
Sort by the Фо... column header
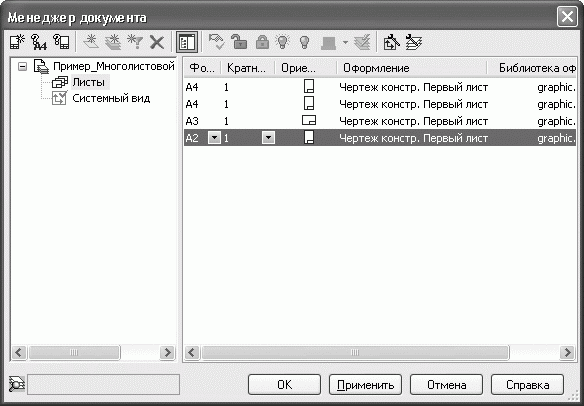click(x=202, y=68)
